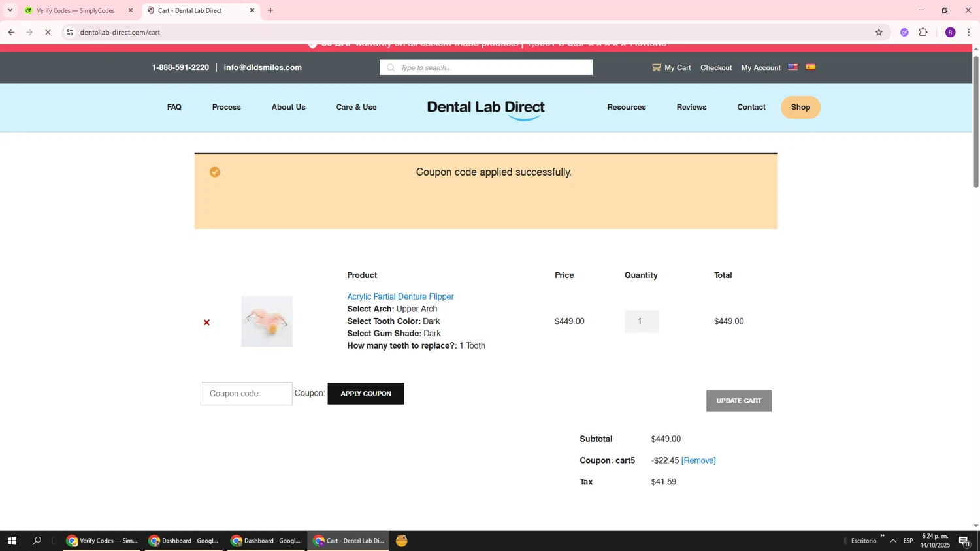Click the search magnifier icon in header
Screen dimensions: 980x551
tap(391, 67)
